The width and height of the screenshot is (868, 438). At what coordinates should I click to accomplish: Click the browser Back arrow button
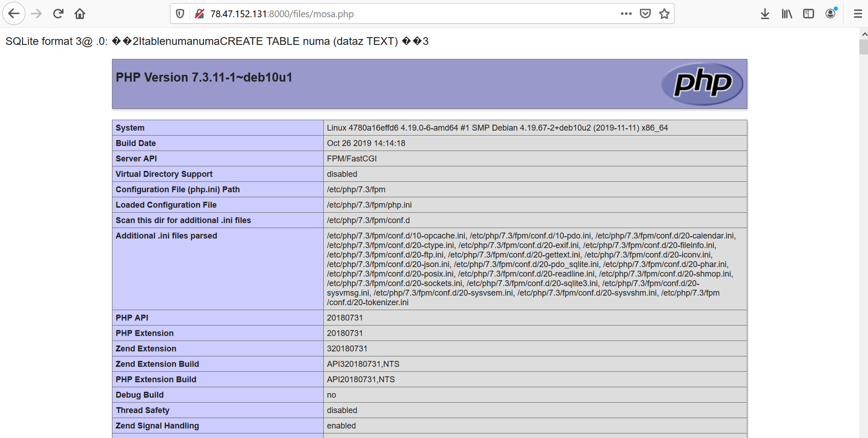(14, 14)
